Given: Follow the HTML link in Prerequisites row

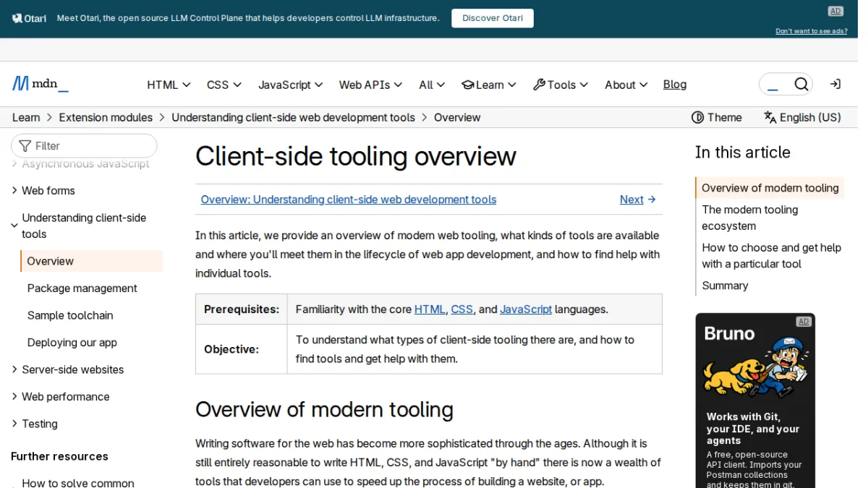Looking at the screenshot, I should (x=430, y=309).
